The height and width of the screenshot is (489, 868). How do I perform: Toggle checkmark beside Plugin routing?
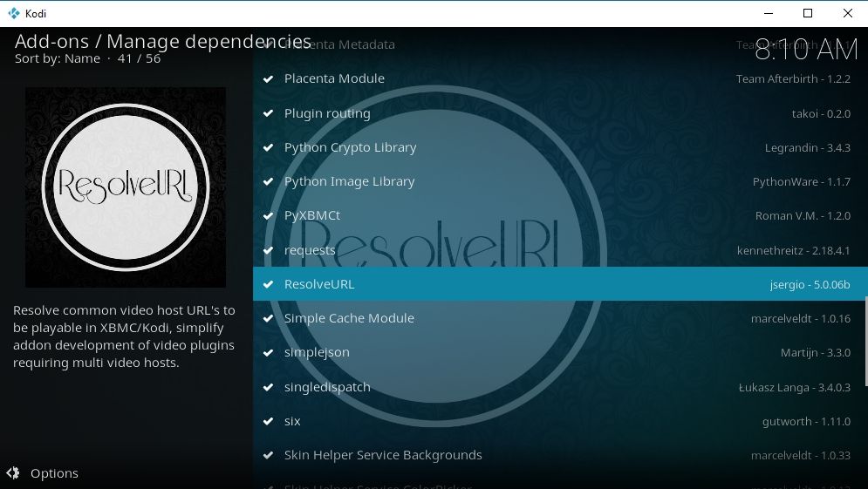coord(269,113)
